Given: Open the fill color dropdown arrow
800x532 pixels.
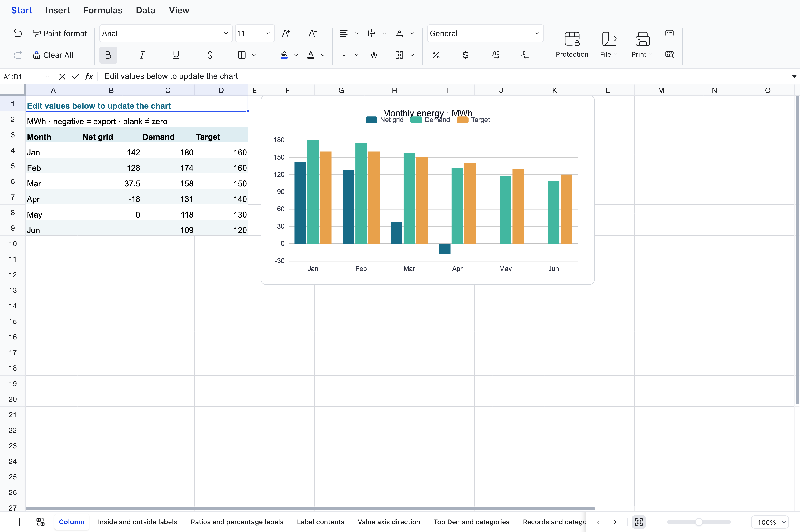Looking at the screenshot, I should pyautogui.click(x=296, y=55).
